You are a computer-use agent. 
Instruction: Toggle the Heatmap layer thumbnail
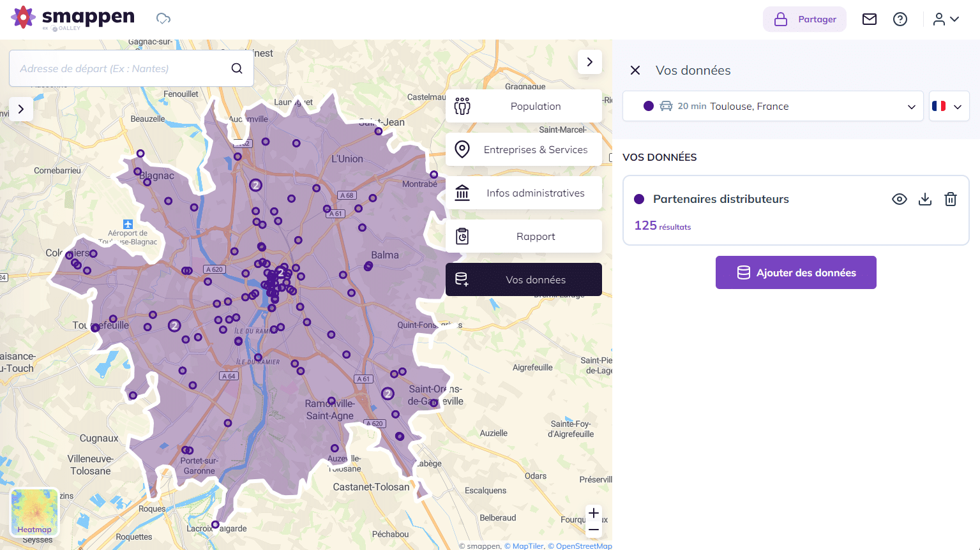pyautogui.click(x=34, y=512)
